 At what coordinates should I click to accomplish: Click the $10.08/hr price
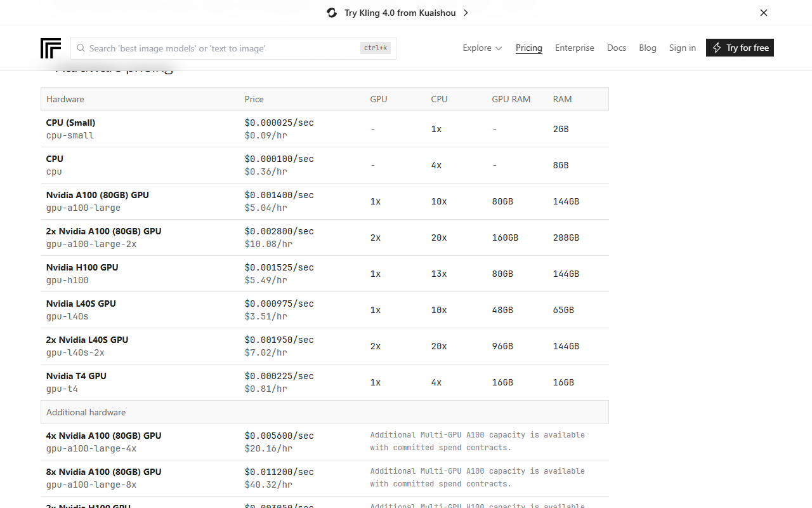coord(268,244)
